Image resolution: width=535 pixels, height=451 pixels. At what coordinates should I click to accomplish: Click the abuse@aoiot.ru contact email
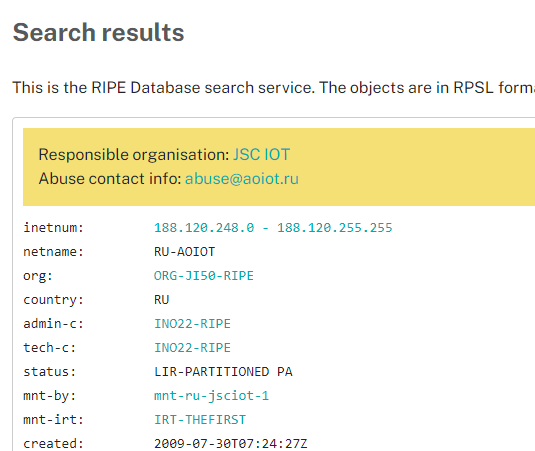click(242, 178)
